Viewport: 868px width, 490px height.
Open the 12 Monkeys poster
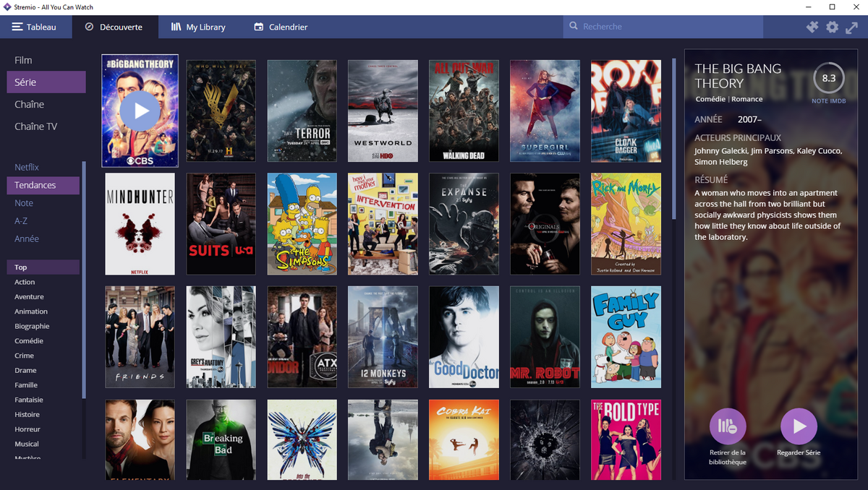[x=383, y=338]
